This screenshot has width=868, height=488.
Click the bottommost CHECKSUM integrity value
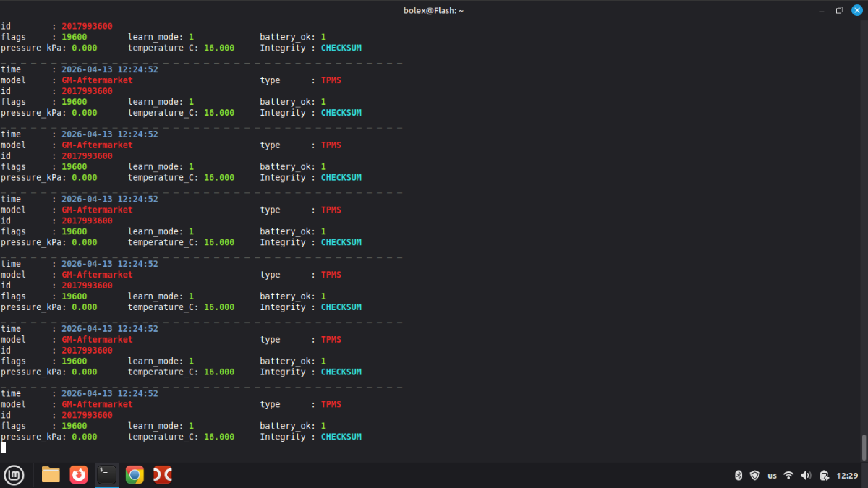coord(341,437)
